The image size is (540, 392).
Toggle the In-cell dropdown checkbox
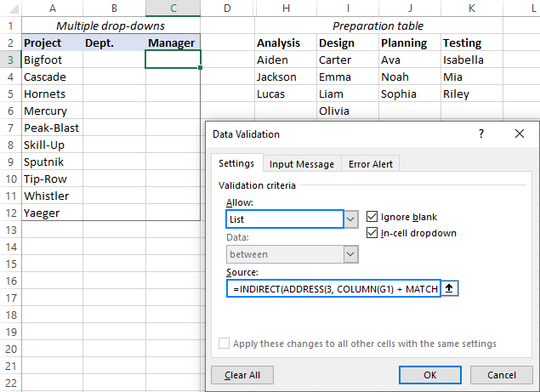pos(372,233)
